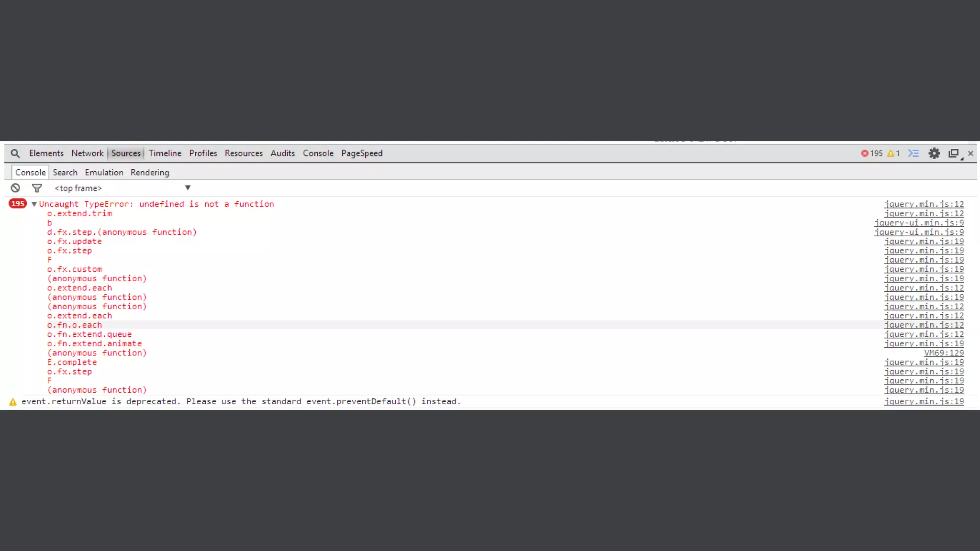Click the 195 repeat count badge

tap(18, 204)
